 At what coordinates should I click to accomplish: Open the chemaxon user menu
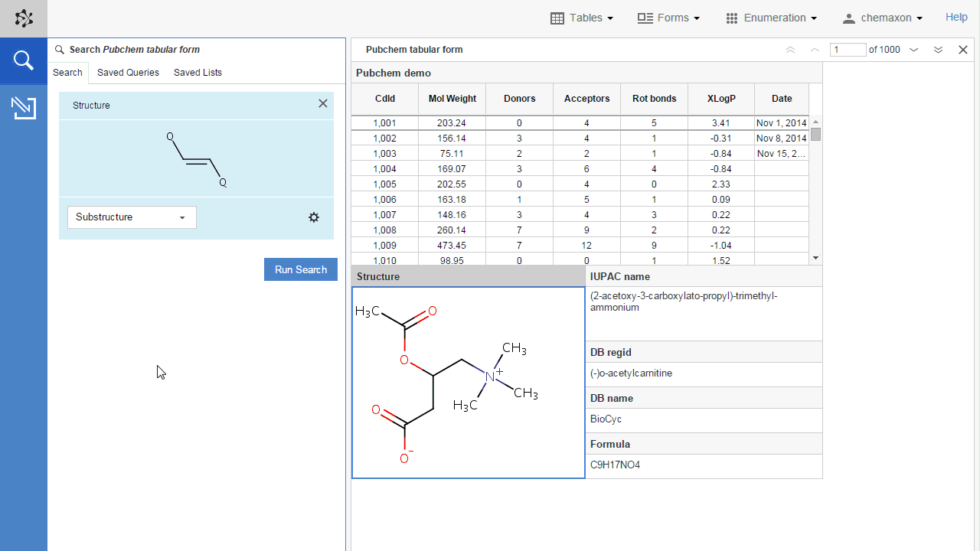tap(882, 18)
